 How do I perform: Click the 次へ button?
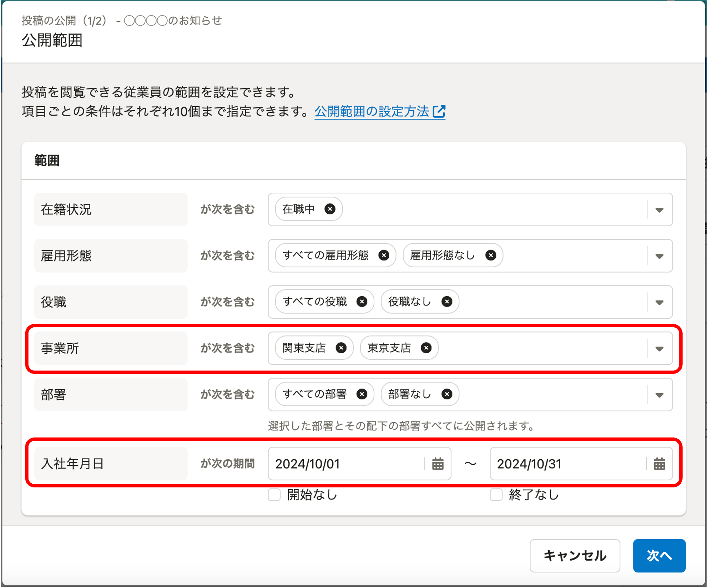click(x=659, y=555)
